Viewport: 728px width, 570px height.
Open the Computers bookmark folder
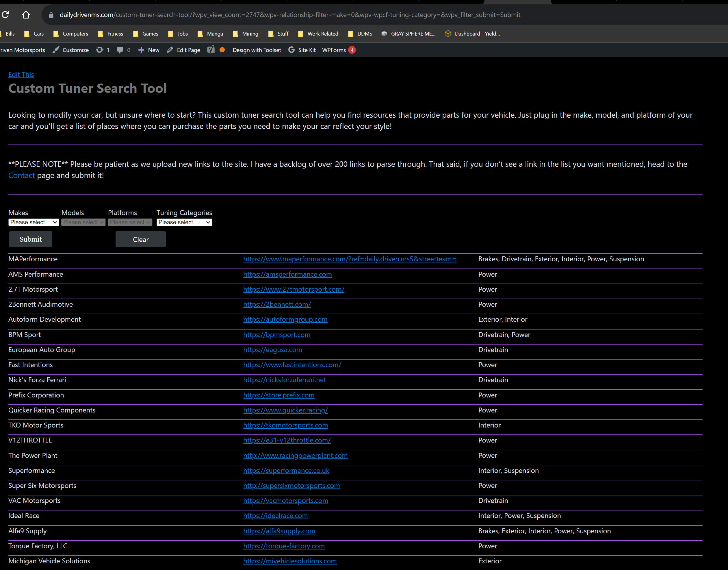coord(71,34)
